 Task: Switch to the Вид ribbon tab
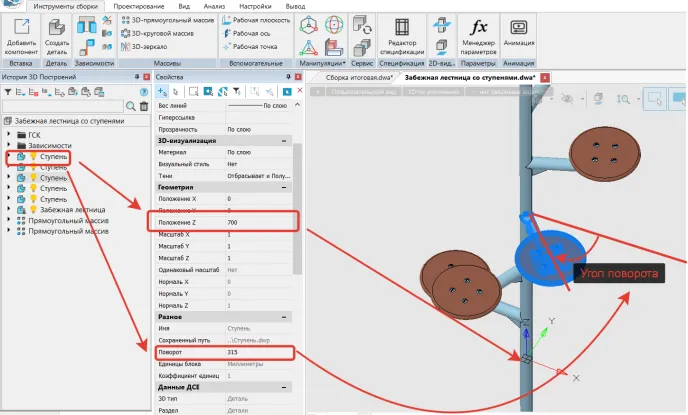[x=184, y=7]
